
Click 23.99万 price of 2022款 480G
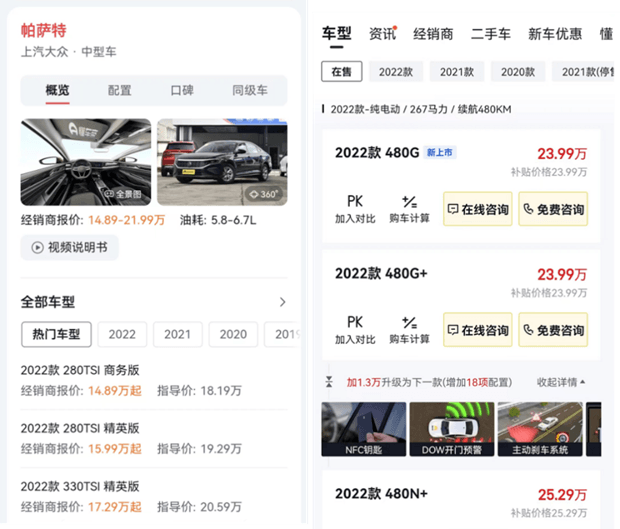(562, 154)
